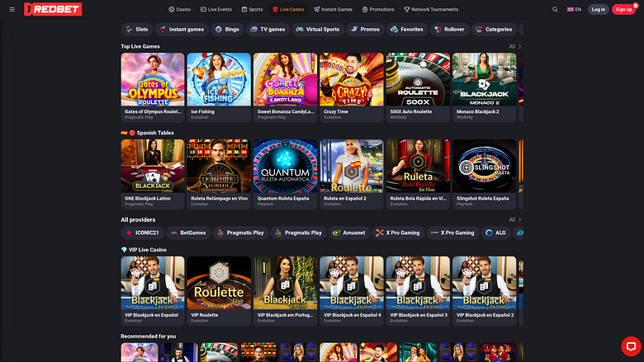Go to Casino in top navigation
The image size is (644, 362).
pyautogui.click(x=180, y=9)
